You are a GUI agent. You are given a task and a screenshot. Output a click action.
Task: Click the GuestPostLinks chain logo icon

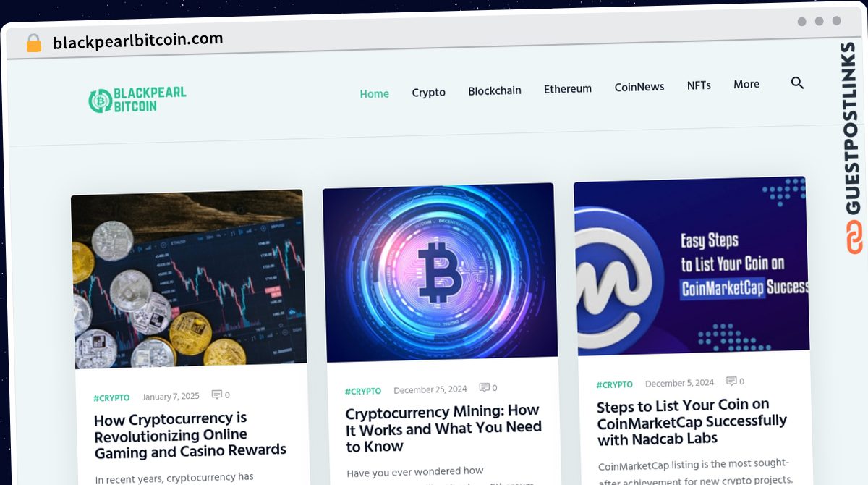click(854, 237)
